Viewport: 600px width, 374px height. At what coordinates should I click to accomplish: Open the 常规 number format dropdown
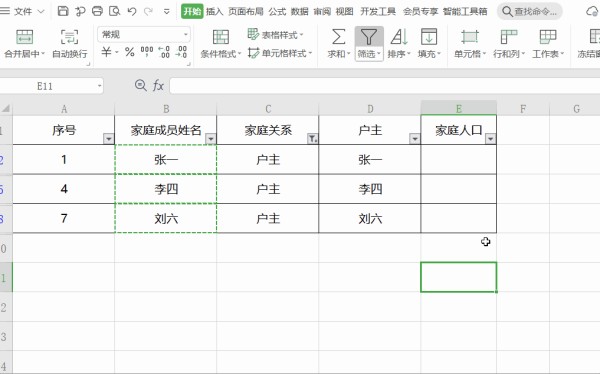click(144, 34)
